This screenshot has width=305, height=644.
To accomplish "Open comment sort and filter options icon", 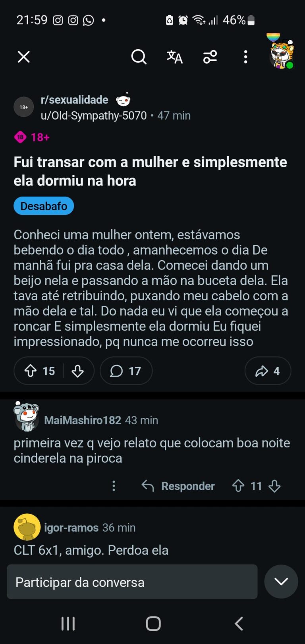I will (210, 57).
